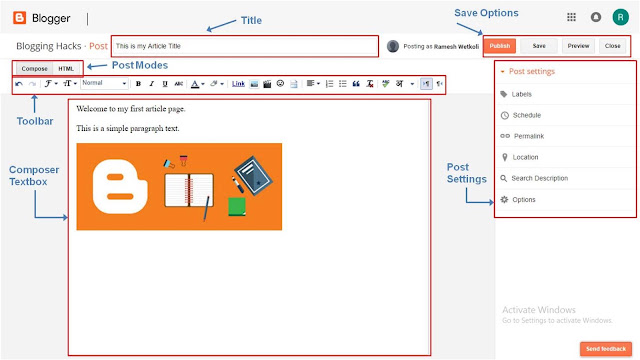The width and height of the screenshot is (640, 360).
Task: Toggle underline formatting
Action: 165,84
